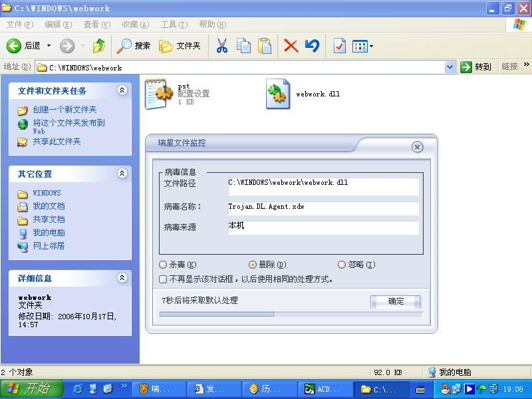Image resolution: width=532 pixels, height=399 pixels.
Task: Click the 转到 Go button
Action: pyautogui.click(x=476, y=67)
